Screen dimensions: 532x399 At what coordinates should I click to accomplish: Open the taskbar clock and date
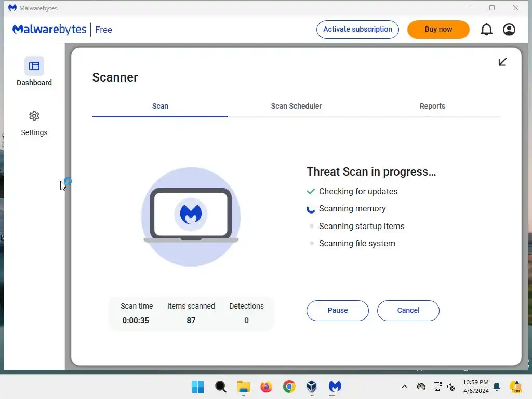[x=476, y=387]
